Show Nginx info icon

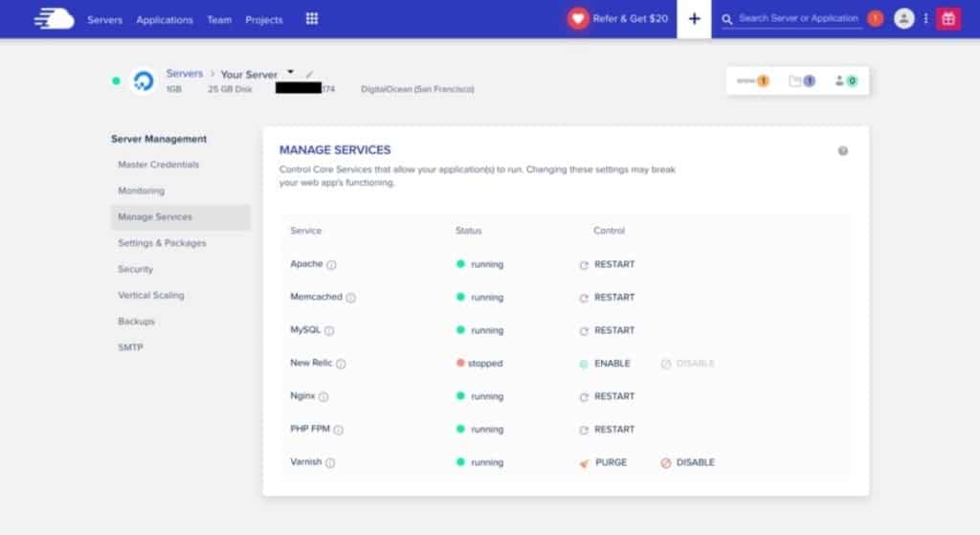pyautogui.click(x=323, y=397)
